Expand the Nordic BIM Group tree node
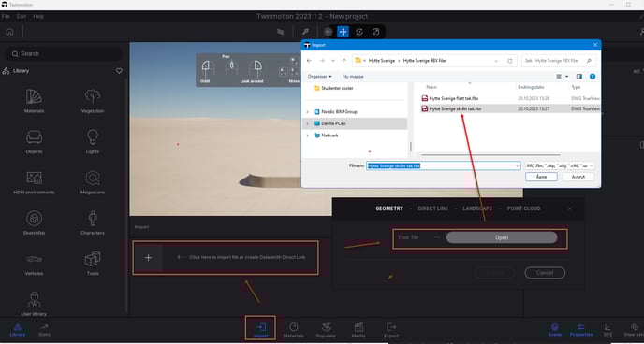 pyautogui.click(x=307, y=111)
